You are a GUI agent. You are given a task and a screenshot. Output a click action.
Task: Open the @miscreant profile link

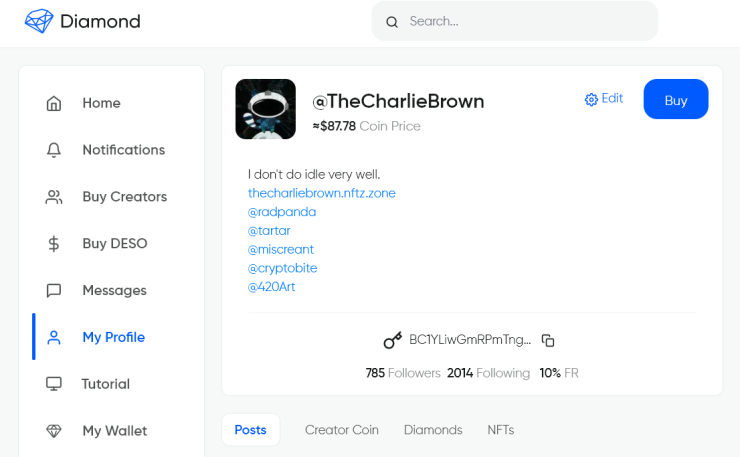pyautogui.click(x=281, y=249)
